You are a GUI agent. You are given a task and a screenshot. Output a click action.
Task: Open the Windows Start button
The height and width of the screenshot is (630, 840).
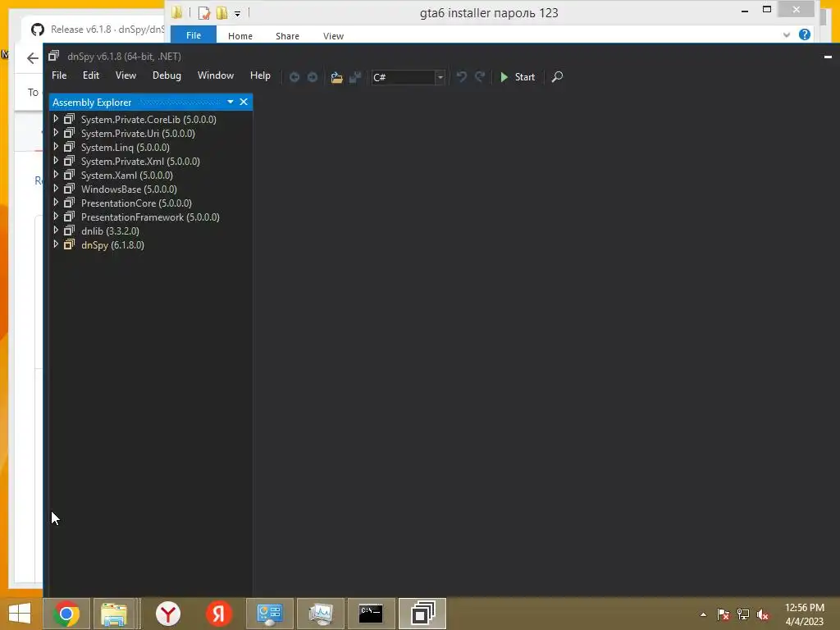coord(20,614)
